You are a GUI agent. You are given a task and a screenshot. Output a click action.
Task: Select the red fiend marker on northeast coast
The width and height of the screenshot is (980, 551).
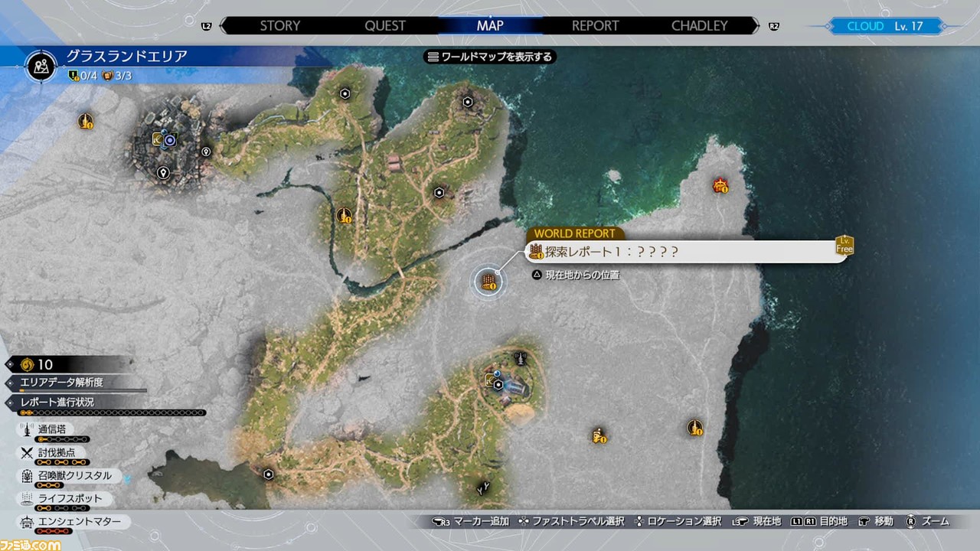[x=720, y=185]
